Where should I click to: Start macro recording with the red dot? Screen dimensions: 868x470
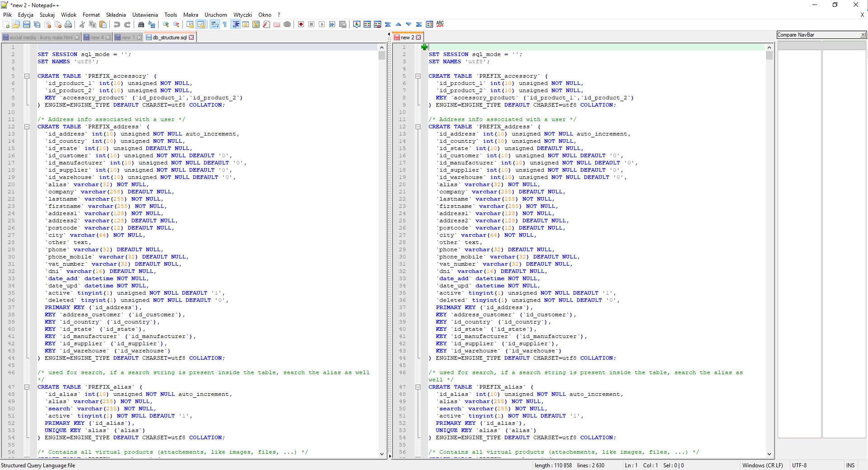click(x=301, y=24)
